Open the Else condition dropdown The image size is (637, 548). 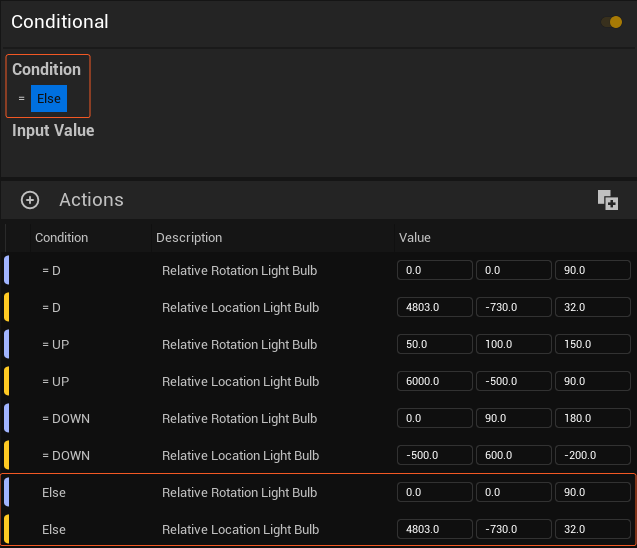pos(48,99)
